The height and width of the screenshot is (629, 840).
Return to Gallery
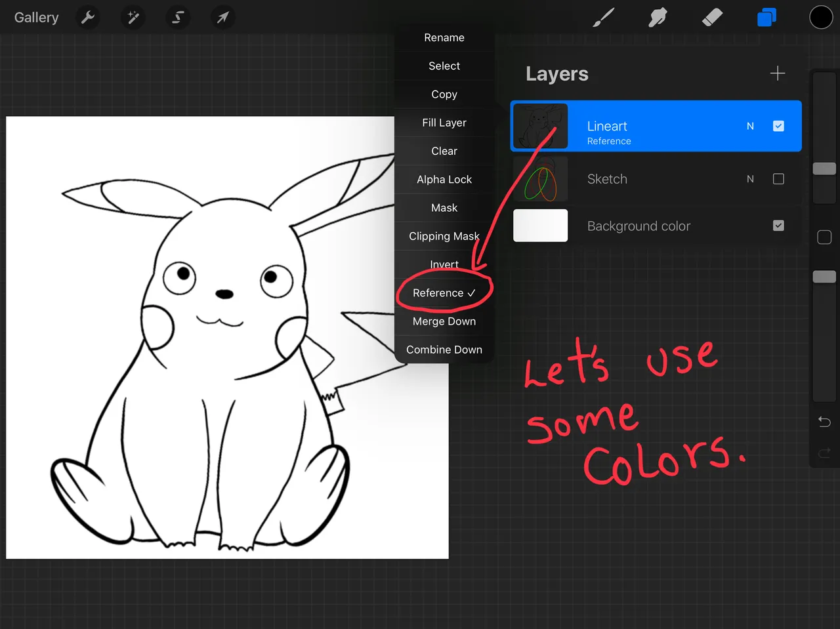point(37,18)
